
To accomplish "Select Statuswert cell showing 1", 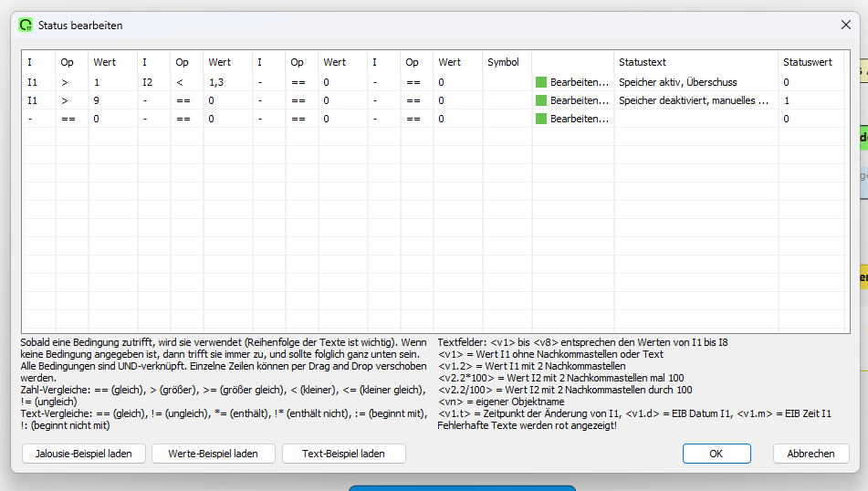I will pyautogui.click(x=811, y=100).
